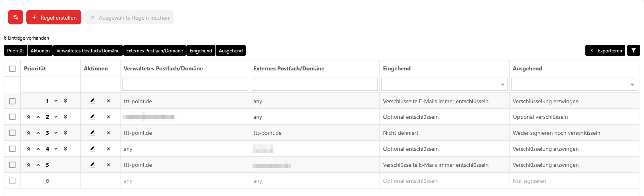Click the Regel erstellen button
644x196 pixels.
[54, 18]
